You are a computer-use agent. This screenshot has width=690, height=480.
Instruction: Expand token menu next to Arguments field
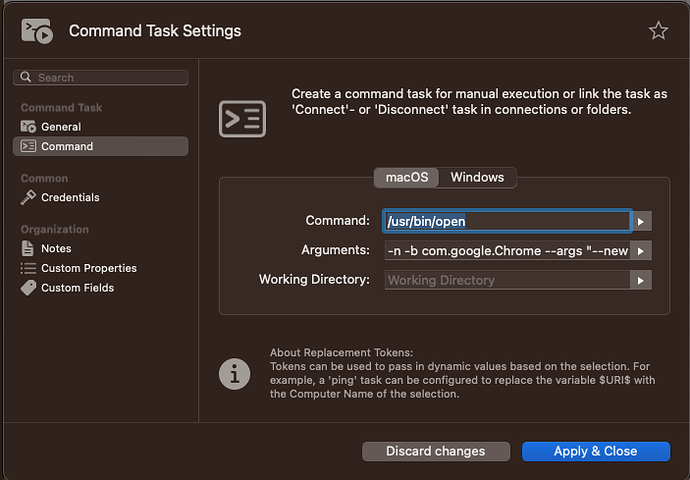[x=641, y=251]
